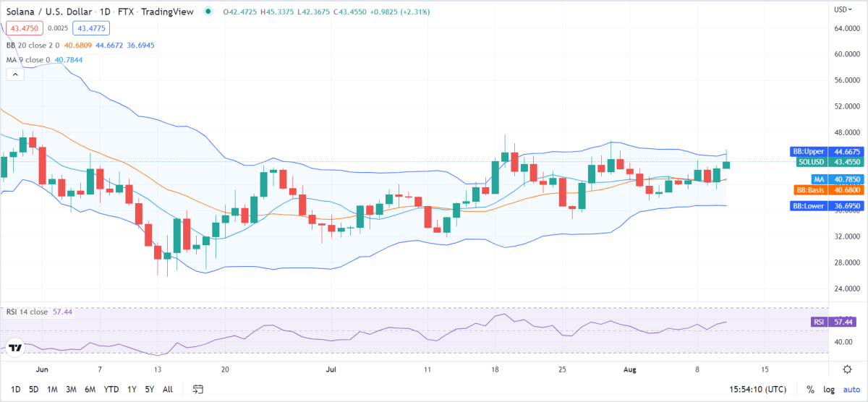Select the 5Y time range

[149, 389]
